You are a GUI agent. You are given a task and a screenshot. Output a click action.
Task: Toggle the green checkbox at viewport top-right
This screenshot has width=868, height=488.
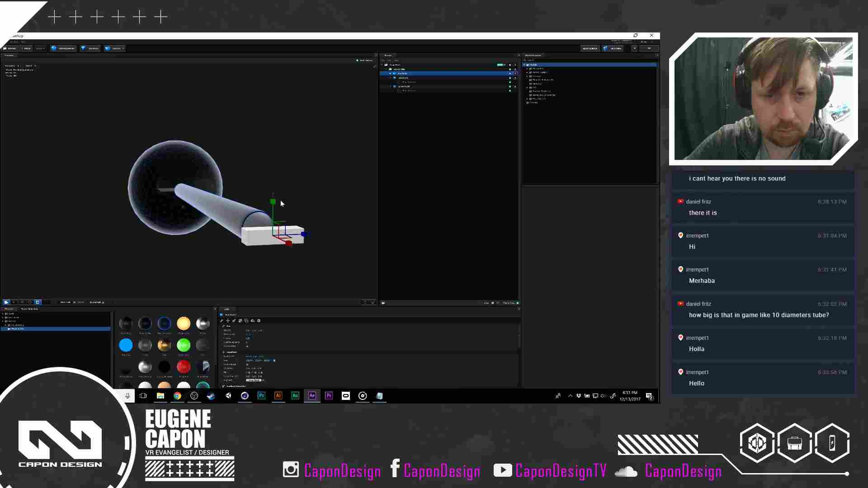tap(357, 60)
